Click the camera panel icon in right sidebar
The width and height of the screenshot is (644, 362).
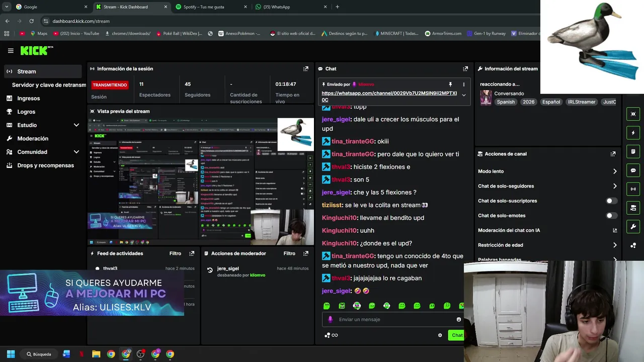click(633, 208)
